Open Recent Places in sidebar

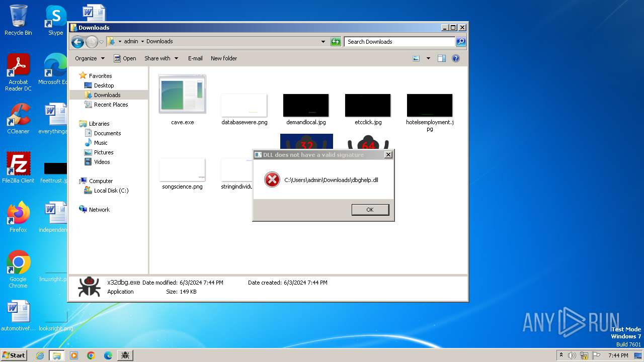click(111, 105)
